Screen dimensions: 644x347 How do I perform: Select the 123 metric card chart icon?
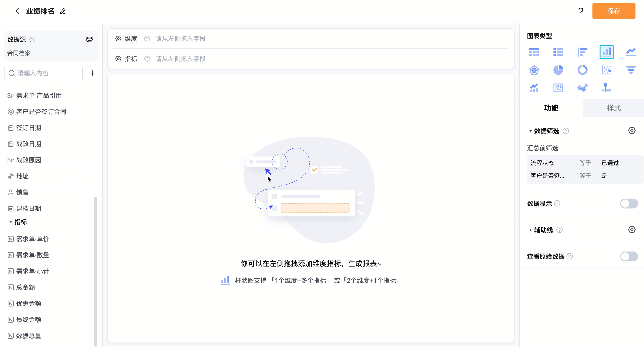[558, 88]
